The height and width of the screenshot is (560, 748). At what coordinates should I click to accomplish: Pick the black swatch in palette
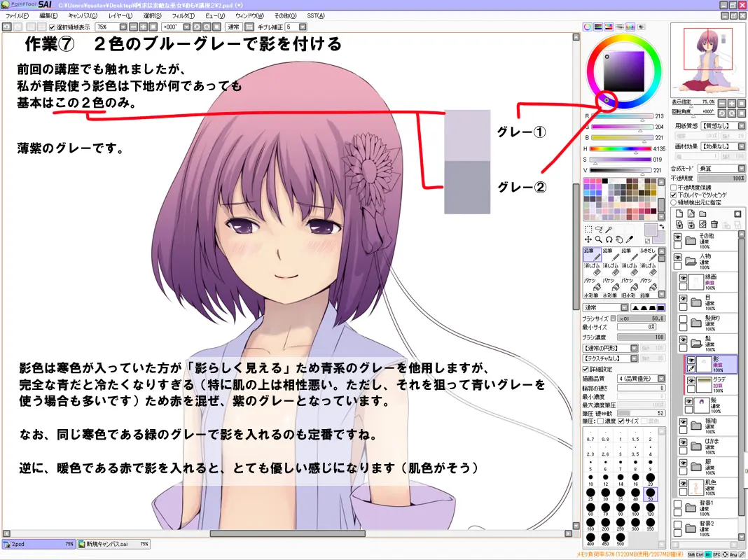coord(605,181)
